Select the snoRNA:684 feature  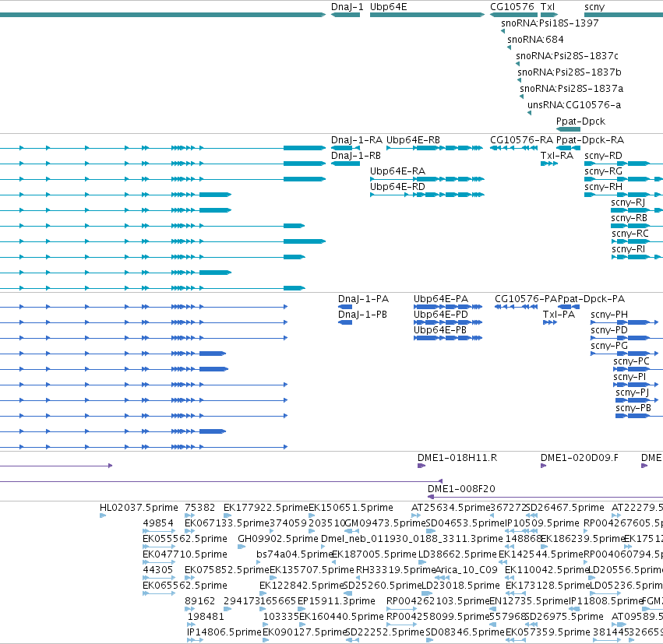coord(509,48)
